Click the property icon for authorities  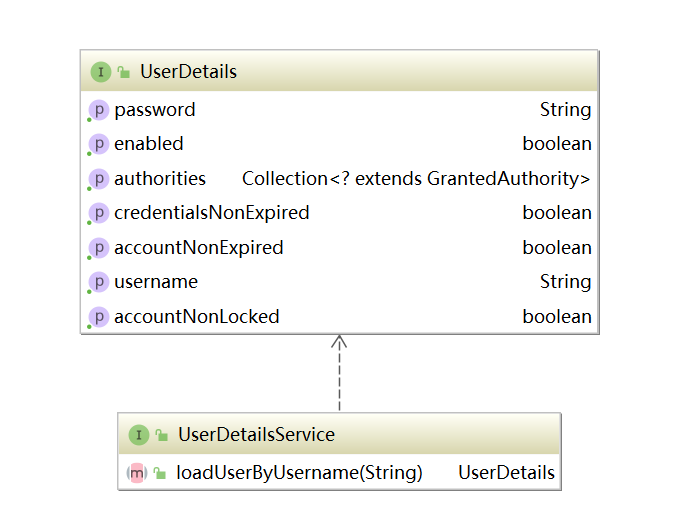[99, 179]
